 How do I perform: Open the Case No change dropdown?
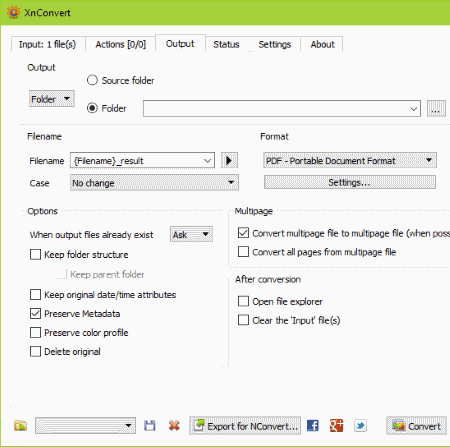tap(154, 183)
